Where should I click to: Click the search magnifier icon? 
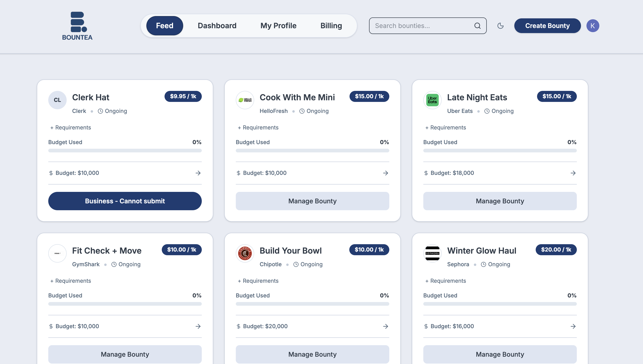coord(477,26)
